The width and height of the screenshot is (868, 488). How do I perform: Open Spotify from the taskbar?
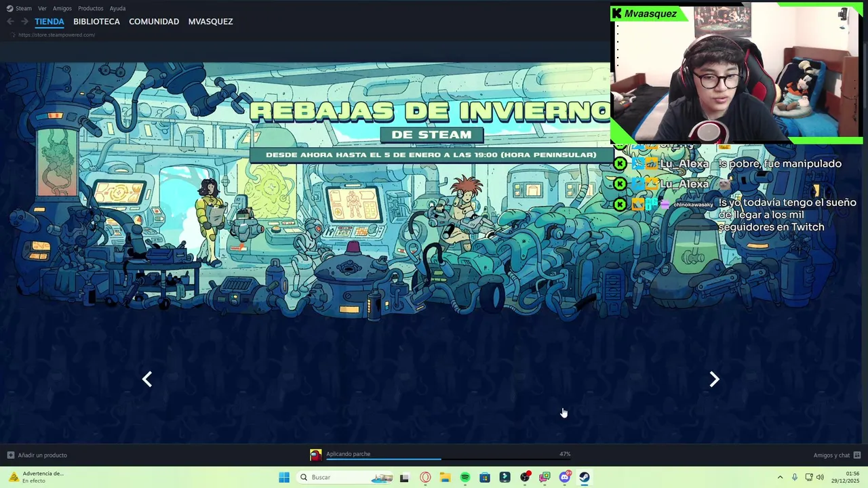pos(465,477)
